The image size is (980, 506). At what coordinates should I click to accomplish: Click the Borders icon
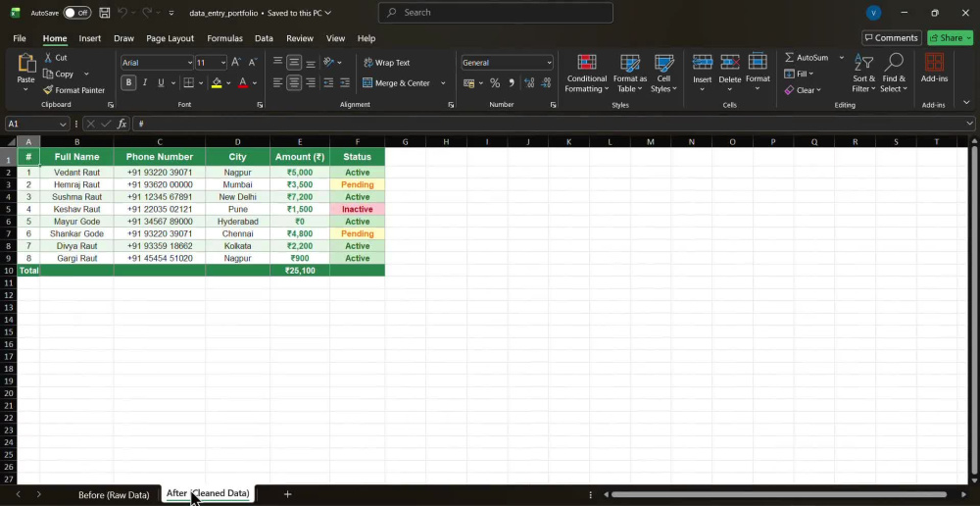tap(188, 82)
